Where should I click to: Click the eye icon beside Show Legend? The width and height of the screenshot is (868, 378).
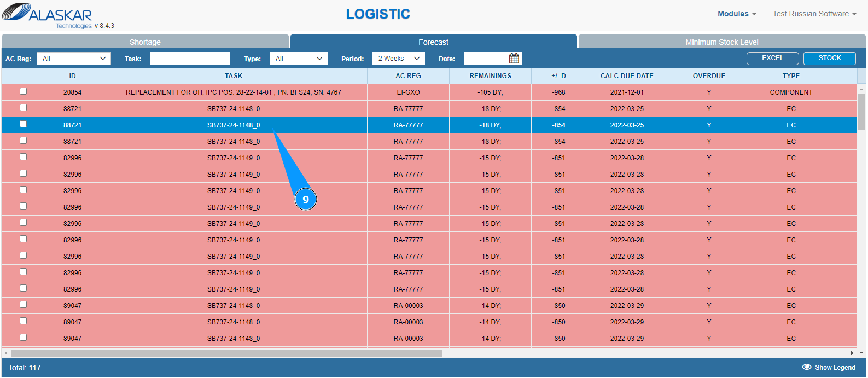pos(806,367)
